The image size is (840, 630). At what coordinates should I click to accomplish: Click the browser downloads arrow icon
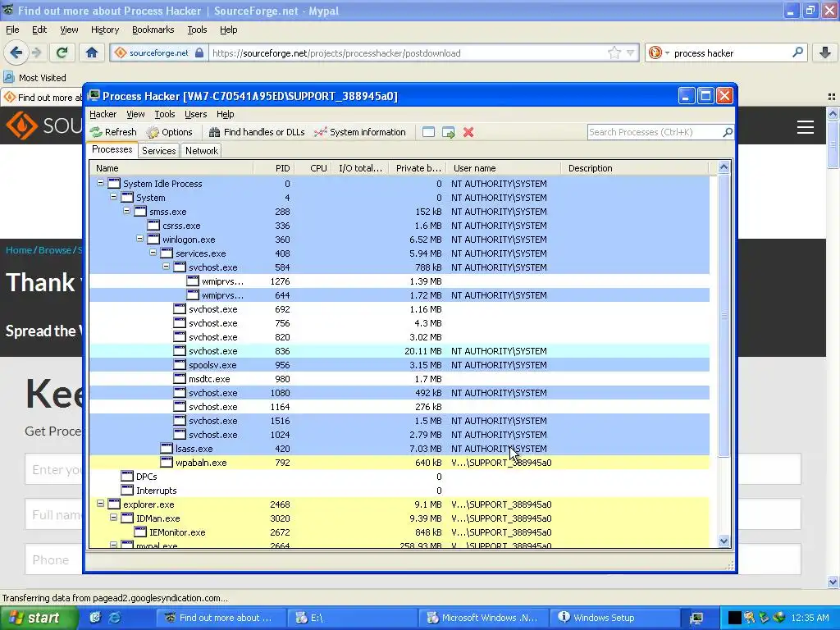point(825,52)
